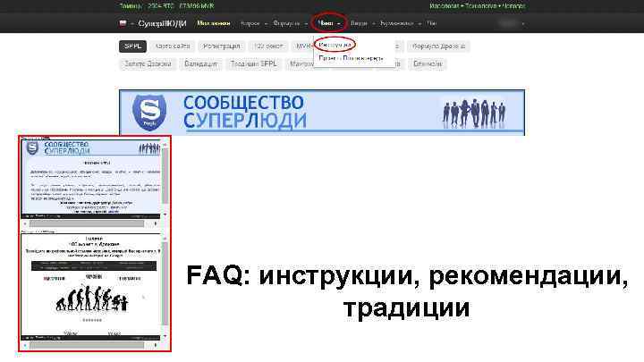
Task: Click the green links text at top right
Action: (478, 5)
